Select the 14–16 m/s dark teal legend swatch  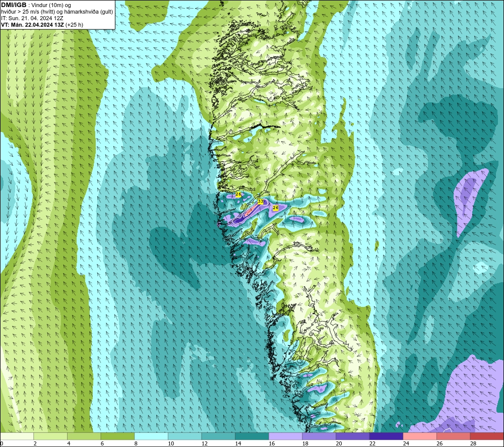[252, 436]
